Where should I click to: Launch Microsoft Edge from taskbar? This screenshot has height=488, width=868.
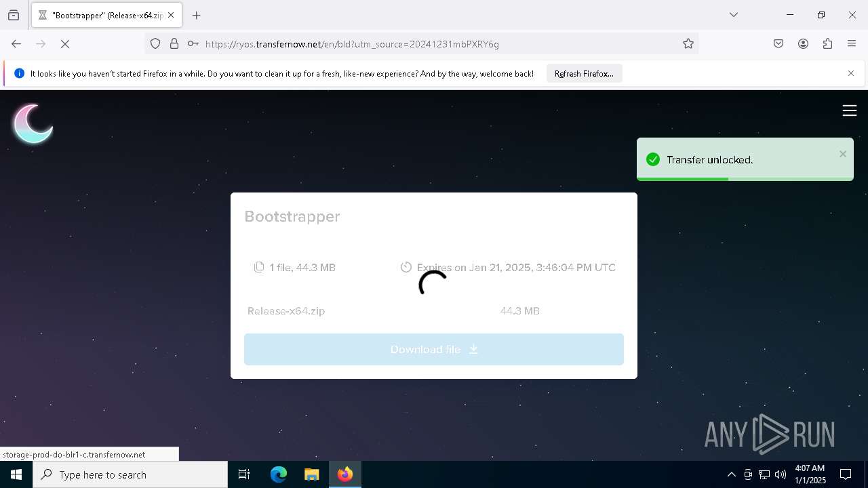279,474
